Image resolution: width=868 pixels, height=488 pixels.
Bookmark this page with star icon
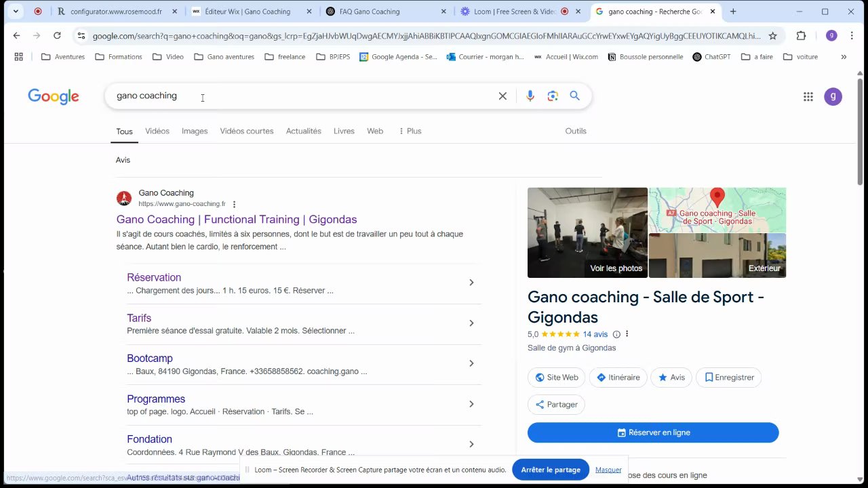pos(772,36)
